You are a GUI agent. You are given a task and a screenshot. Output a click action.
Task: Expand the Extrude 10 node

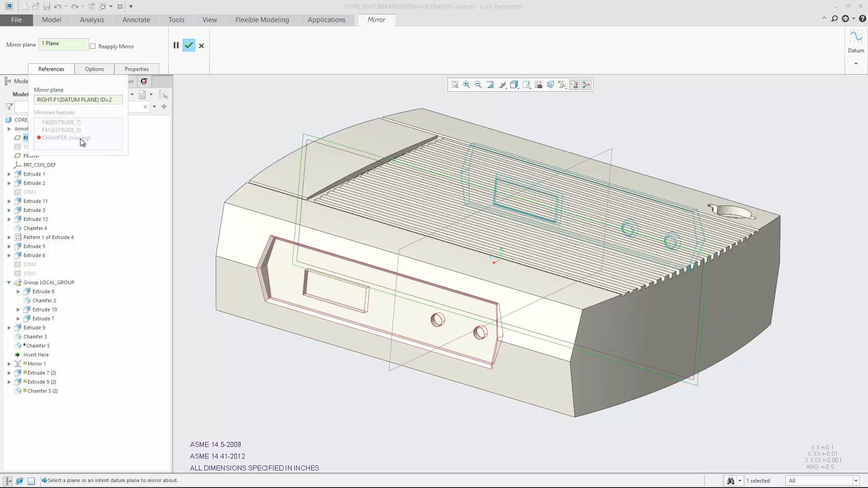click(18, 310)
